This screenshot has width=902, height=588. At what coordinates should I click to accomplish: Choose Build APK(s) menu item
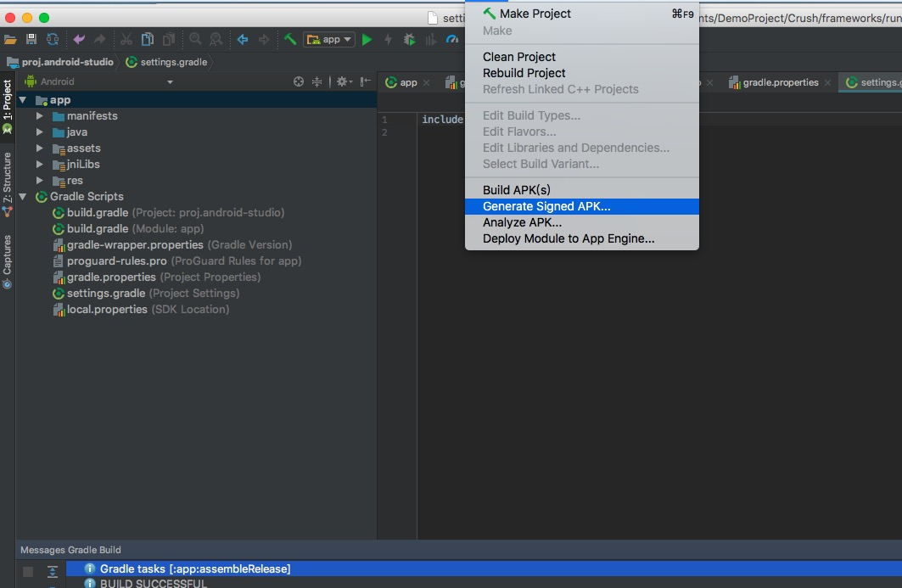(x=581, y=190)
